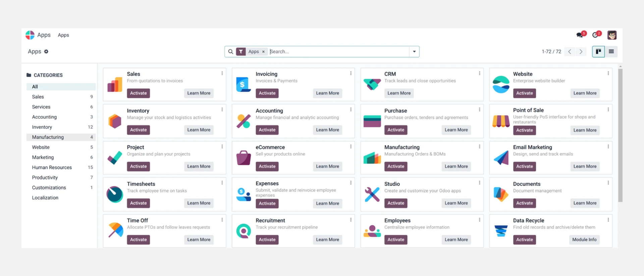Switch to Kanban view
644x276 pixels.
598,51
